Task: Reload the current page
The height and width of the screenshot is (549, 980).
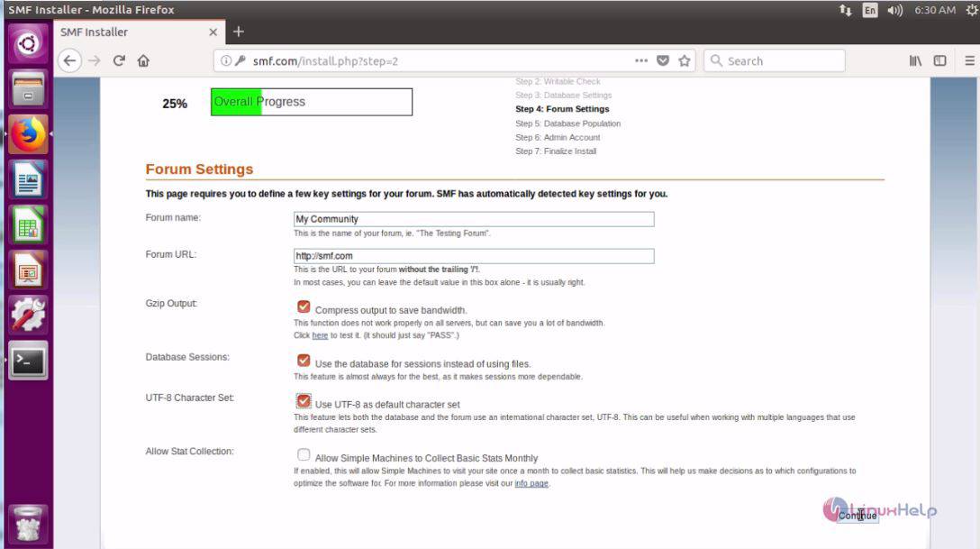Action: [x=119, y=60]
